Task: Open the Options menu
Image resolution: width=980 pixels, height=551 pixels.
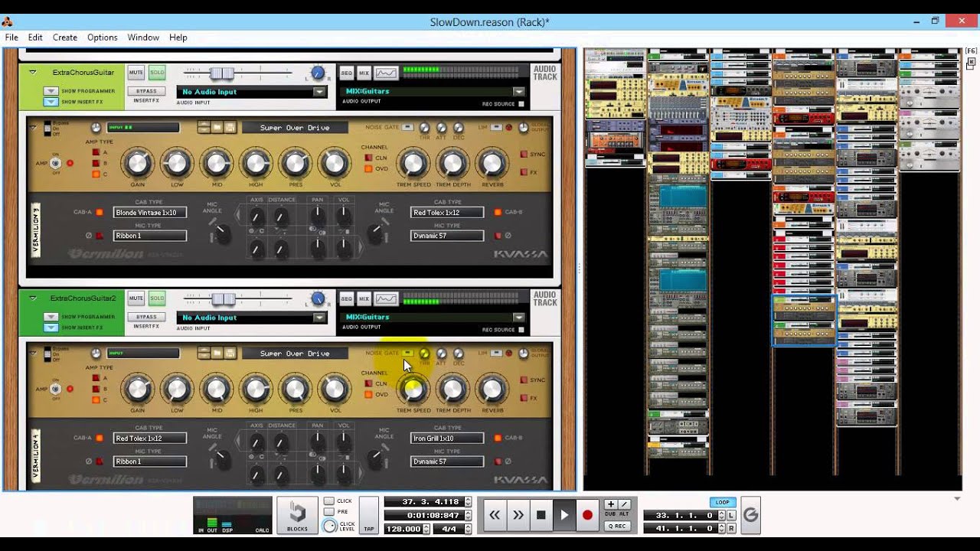Action: coord(102,37)
